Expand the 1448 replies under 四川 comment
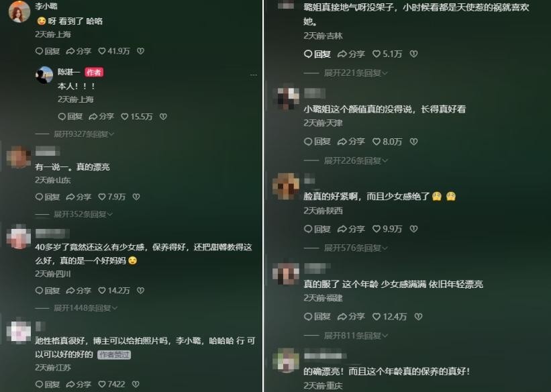 tap(85, 308)
